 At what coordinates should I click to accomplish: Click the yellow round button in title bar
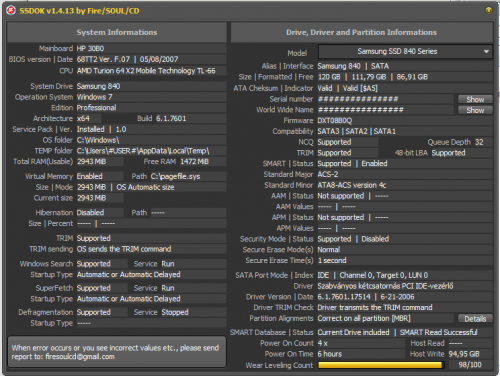click(488, 11)
